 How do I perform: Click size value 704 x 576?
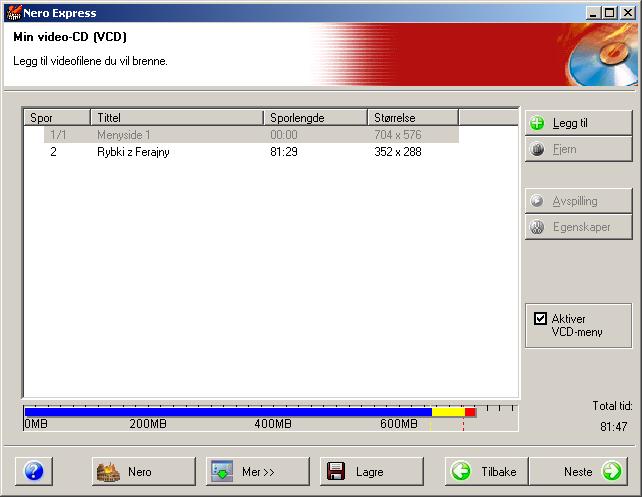398,135
